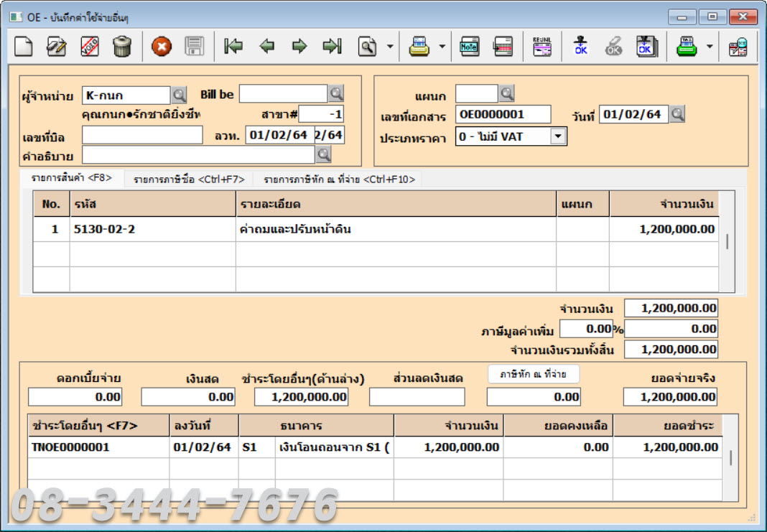Click the ดอกเบี้ยจ่าย amount field
This screenshot has height=532, width=767.
point(75,397)
